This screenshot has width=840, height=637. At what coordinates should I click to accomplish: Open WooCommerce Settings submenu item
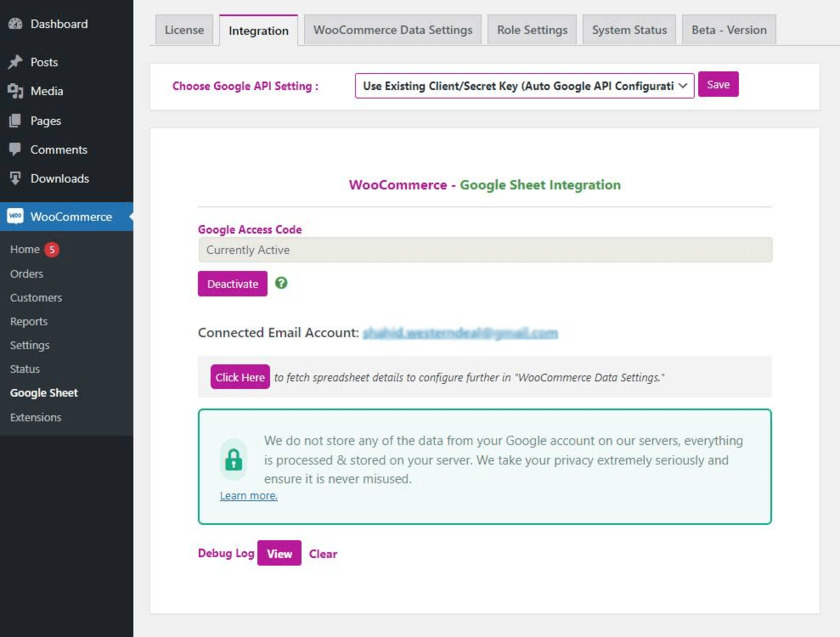[29, 345]
